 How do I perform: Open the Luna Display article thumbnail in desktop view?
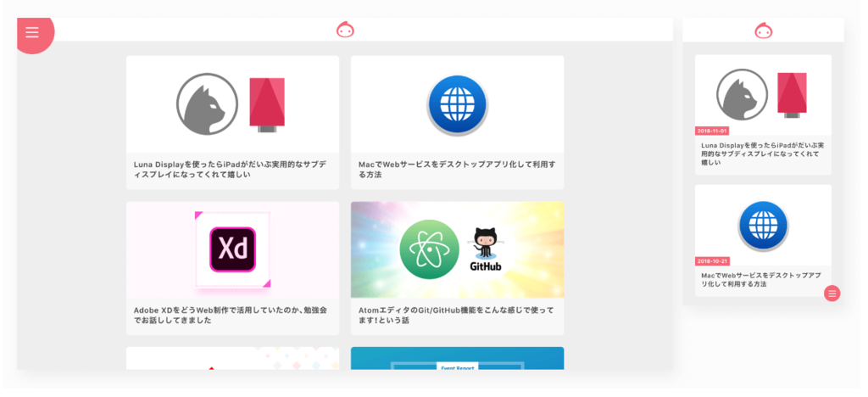pyautogui.click(x=232, y=104)
